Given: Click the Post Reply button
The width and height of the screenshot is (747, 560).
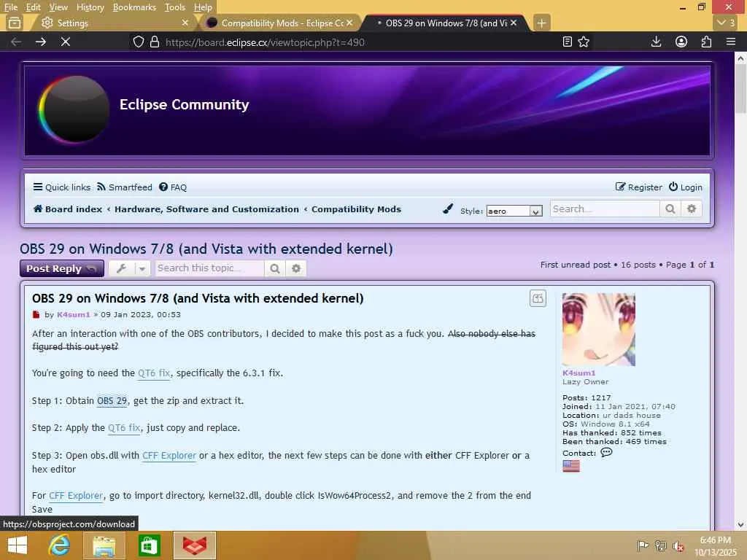Looking at the screenshot, I should point(61,268).
